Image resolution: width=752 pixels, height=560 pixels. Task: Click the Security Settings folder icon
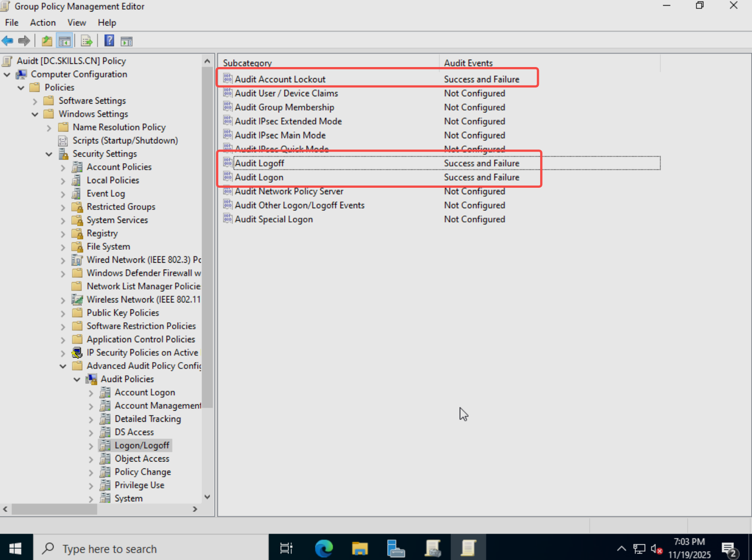63,154
